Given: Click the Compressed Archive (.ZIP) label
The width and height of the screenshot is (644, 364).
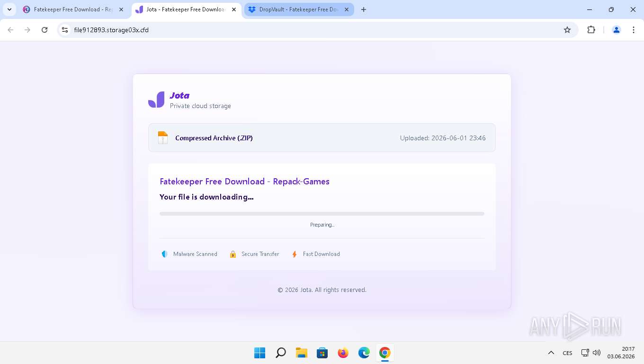Looking at the screenshot, I should point(214,138).
